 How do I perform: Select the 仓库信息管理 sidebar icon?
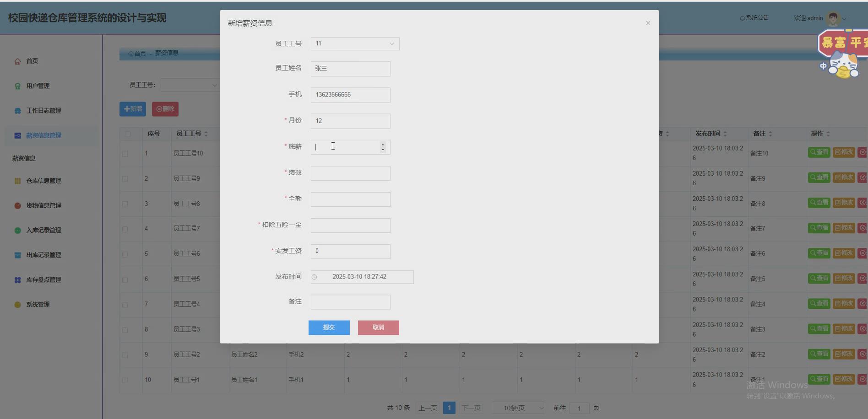click(17, 180)
